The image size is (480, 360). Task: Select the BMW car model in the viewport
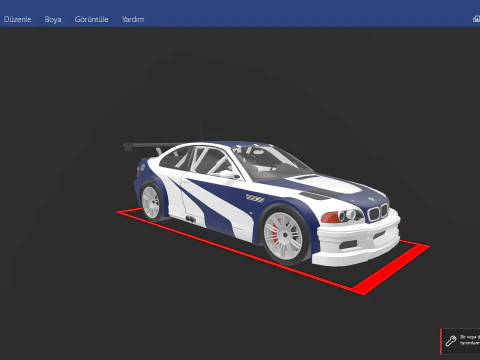click(263, 203)
